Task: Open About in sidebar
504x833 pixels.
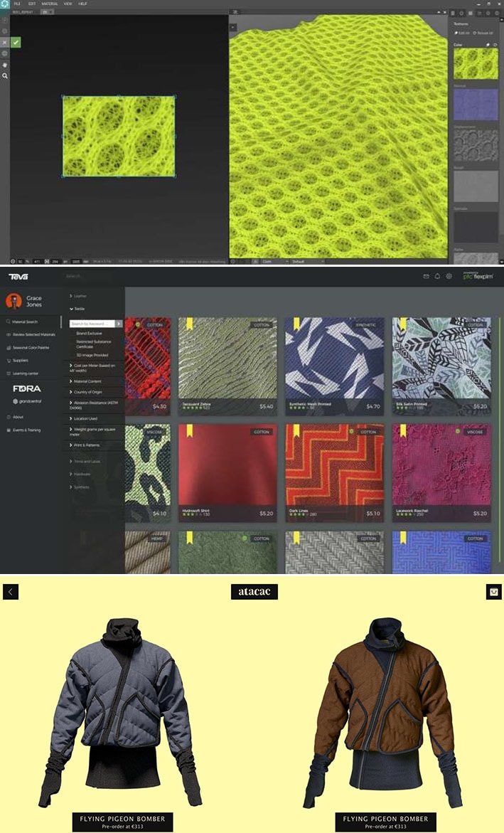Action: click(x=15, y=417)
